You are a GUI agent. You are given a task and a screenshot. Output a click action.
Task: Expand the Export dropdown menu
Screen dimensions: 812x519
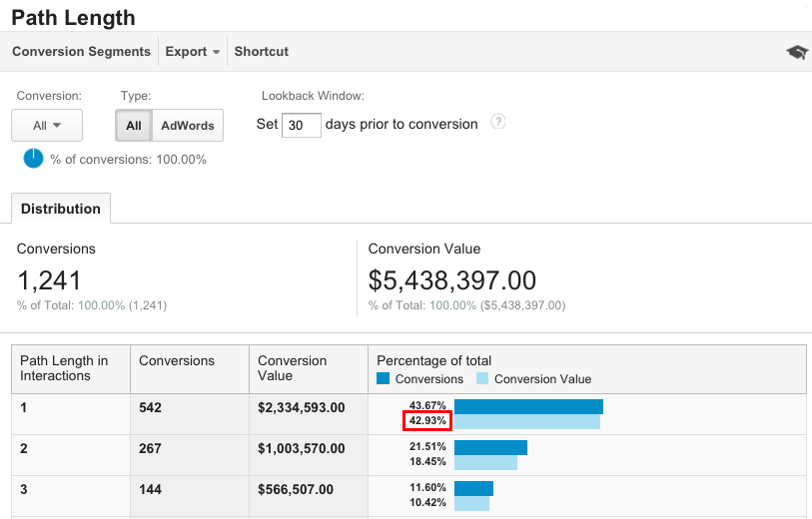point(193,52)
